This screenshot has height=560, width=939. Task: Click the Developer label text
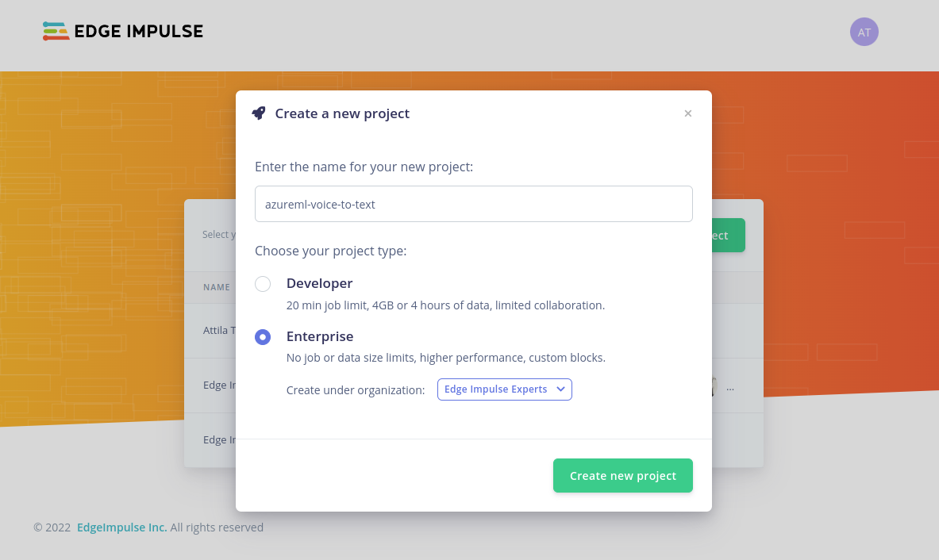pyautogui.click(x=319, y=283)
